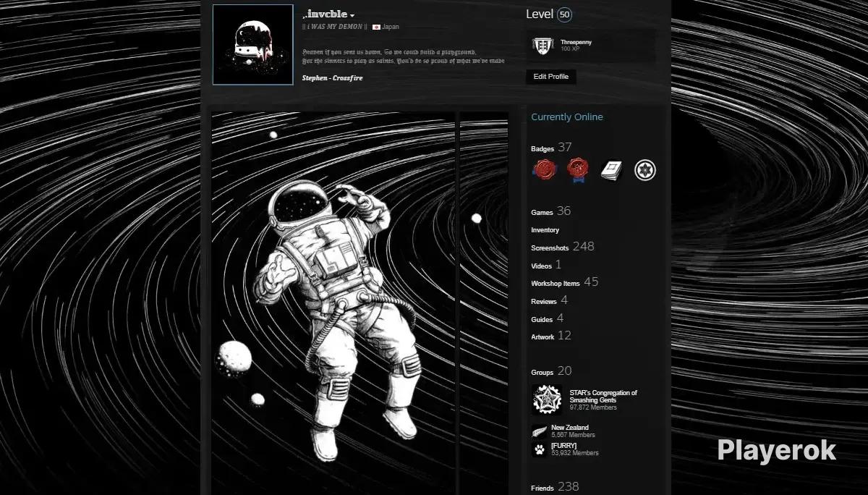Click the white book badge icon
This screenshot has height=495, width=868.
tap(611, 170)
